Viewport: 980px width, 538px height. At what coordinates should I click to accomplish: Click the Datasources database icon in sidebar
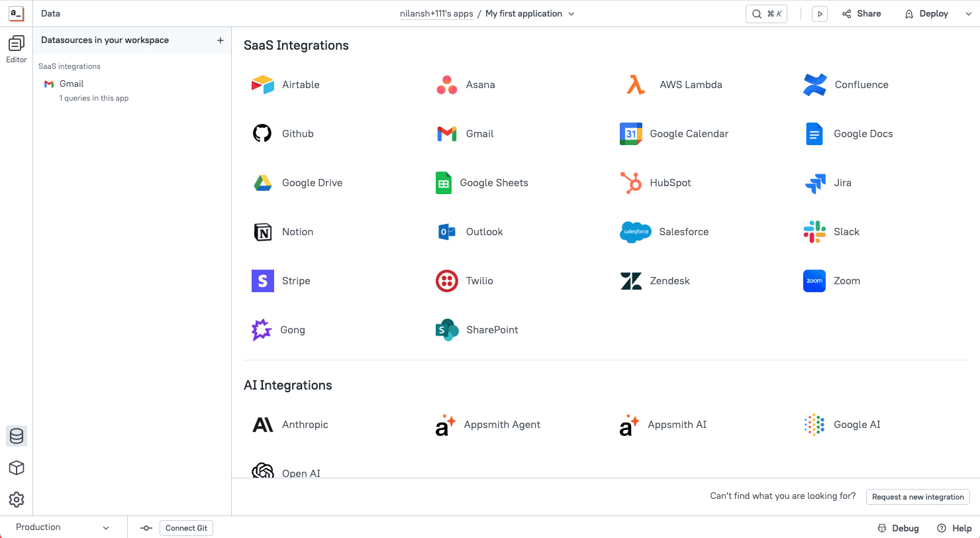point(17,436)
